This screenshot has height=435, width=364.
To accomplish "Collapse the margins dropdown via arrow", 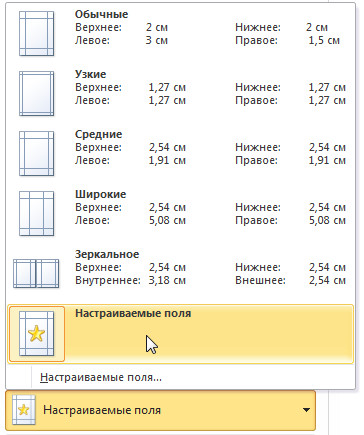I will [x=306, y=410].
